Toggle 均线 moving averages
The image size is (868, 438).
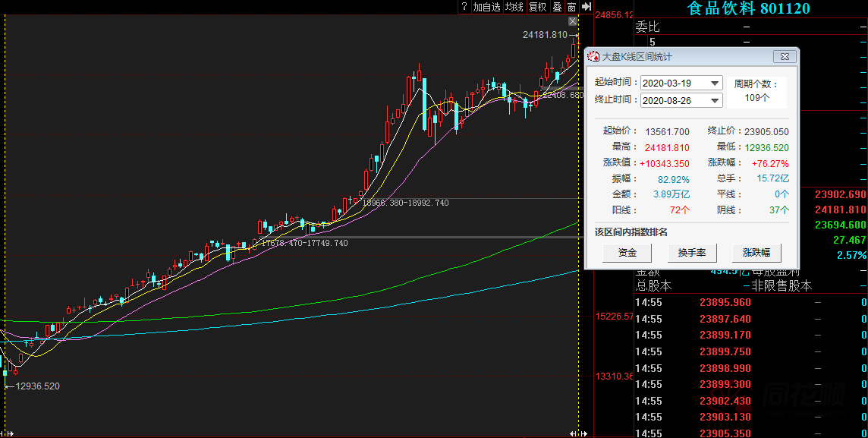[x=514, y=7]
